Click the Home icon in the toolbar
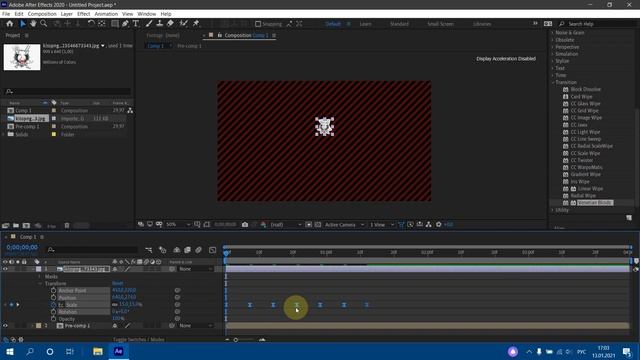 click(10, 24)
